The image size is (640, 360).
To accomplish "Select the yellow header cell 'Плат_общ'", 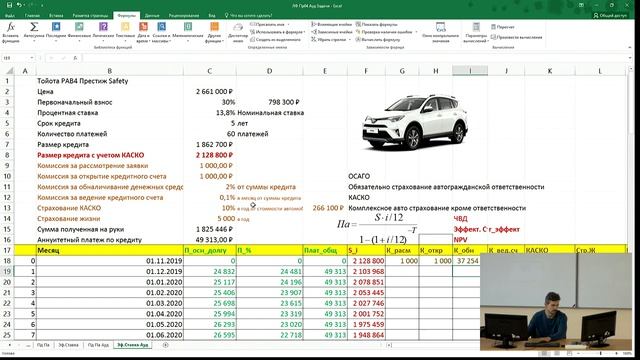I will [x=325, y=250].
